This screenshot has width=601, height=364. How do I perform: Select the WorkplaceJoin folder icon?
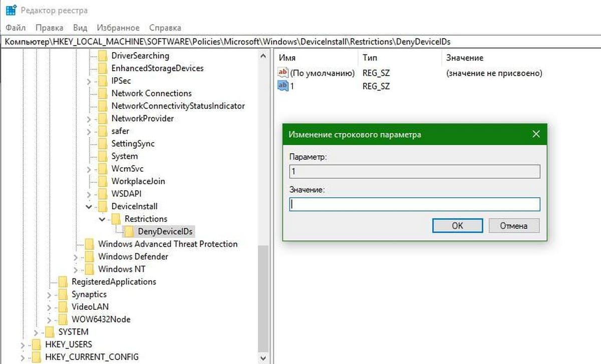103,181
